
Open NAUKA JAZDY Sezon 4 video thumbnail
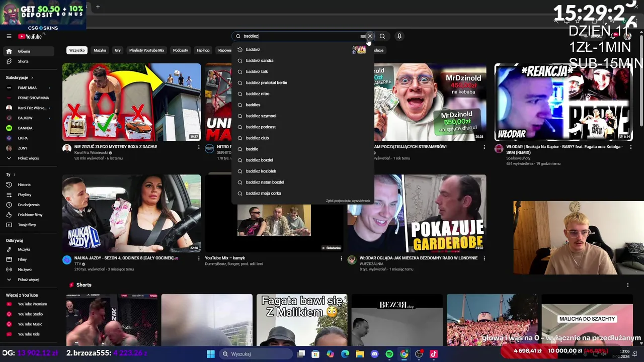pyautogui.click(x=131, y=213)
